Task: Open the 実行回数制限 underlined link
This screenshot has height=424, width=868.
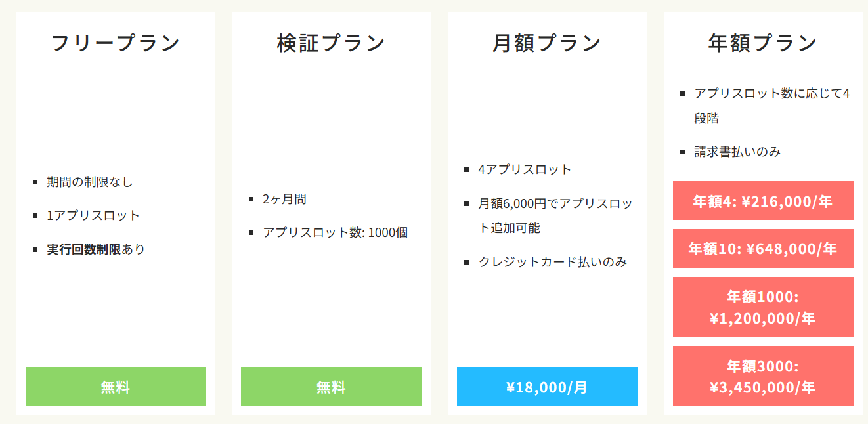Action: pos(83,249)
